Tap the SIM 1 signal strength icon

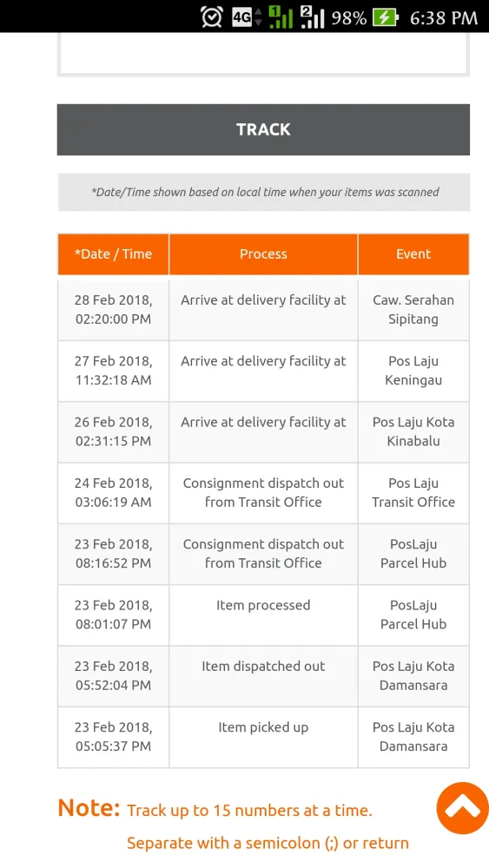pyautogui.click(x=281, y=16)
